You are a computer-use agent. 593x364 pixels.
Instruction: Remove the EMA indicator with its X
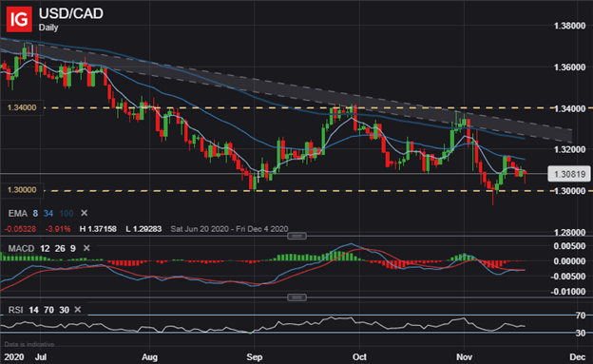point(85,213)
